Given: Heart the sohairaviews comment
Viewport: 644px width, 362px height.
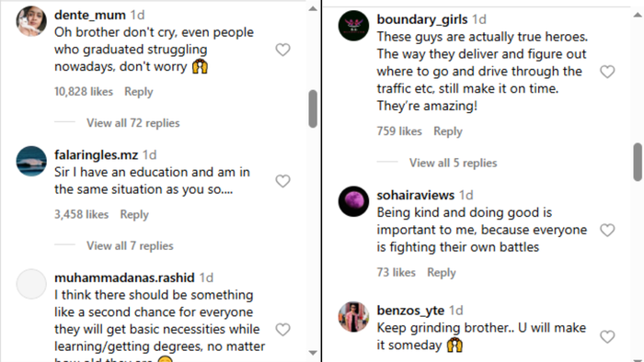Looking at the screenshot, I should point(607,230).
